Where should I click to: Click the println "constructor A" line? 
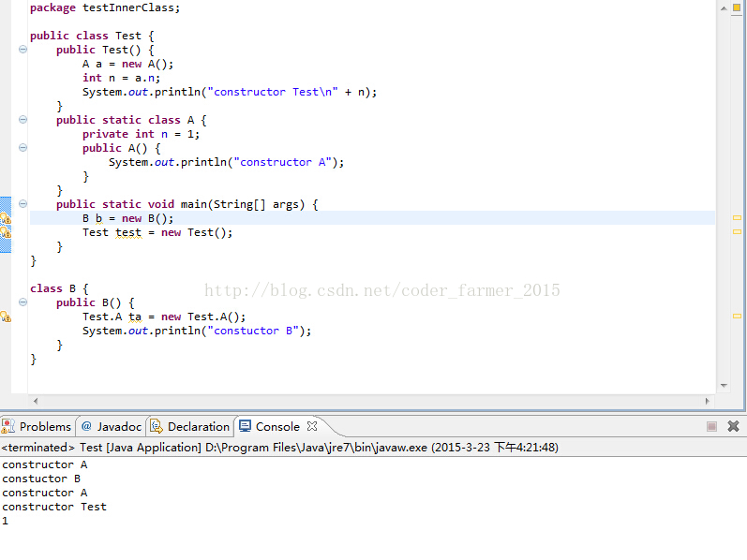pos(226,162)
